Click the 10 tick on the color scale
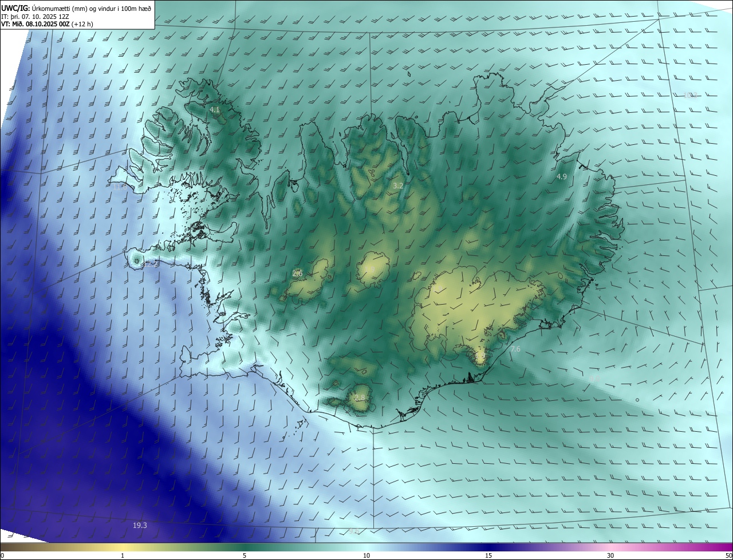The width and height of the screenshot is (733, 560). [x=366, y=555]
